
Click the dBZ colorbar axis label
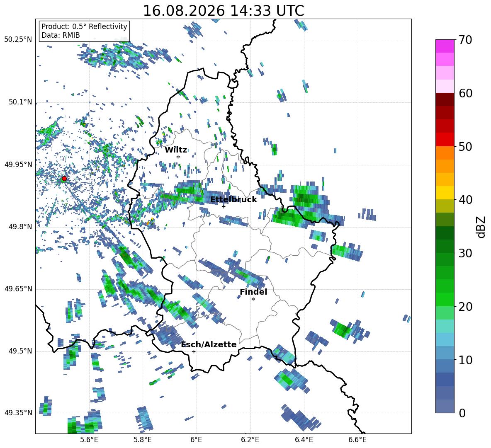click(x=481, y=227)
